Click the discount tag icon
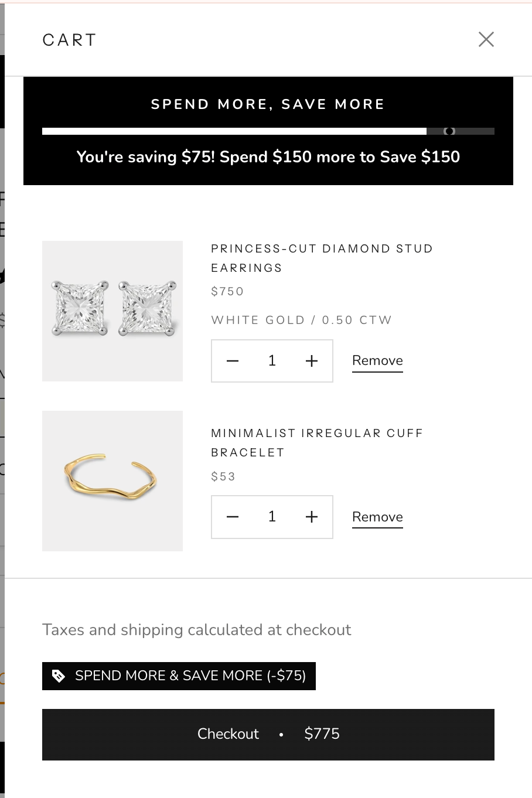Viewport: 532px width, 798px height. click(x=59, y=676)
